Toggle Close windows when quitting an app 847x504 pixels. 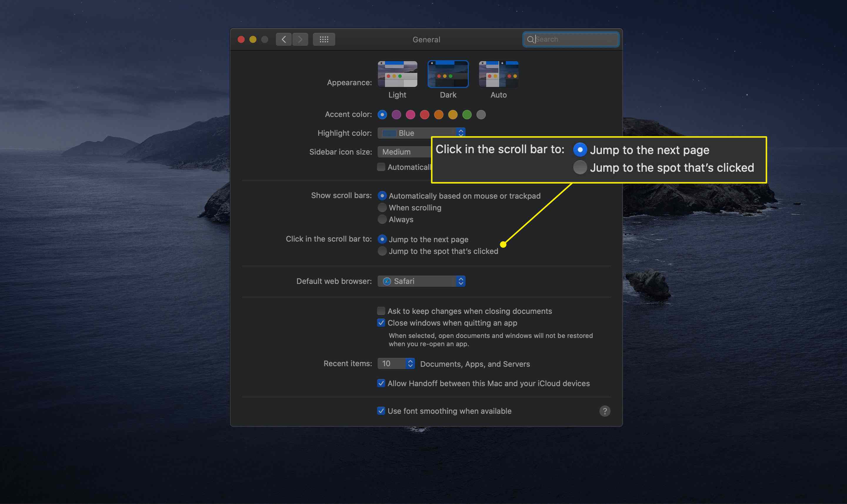(381, 323)
